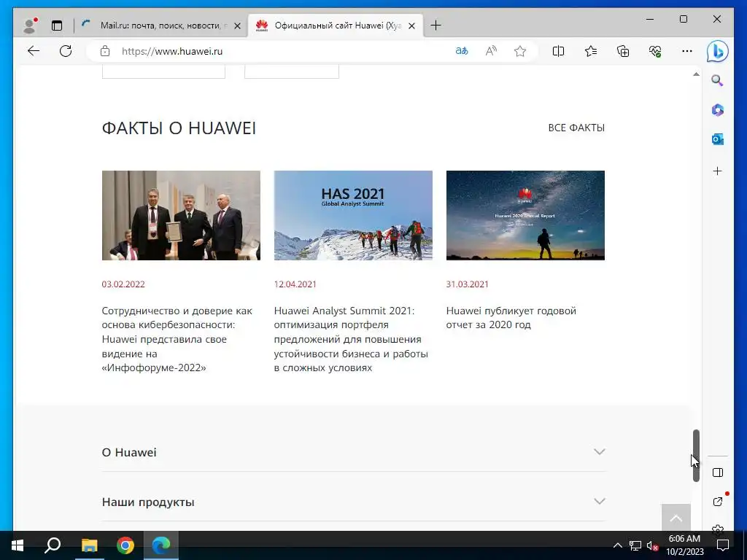Open the notification center icon

[723, 545]
